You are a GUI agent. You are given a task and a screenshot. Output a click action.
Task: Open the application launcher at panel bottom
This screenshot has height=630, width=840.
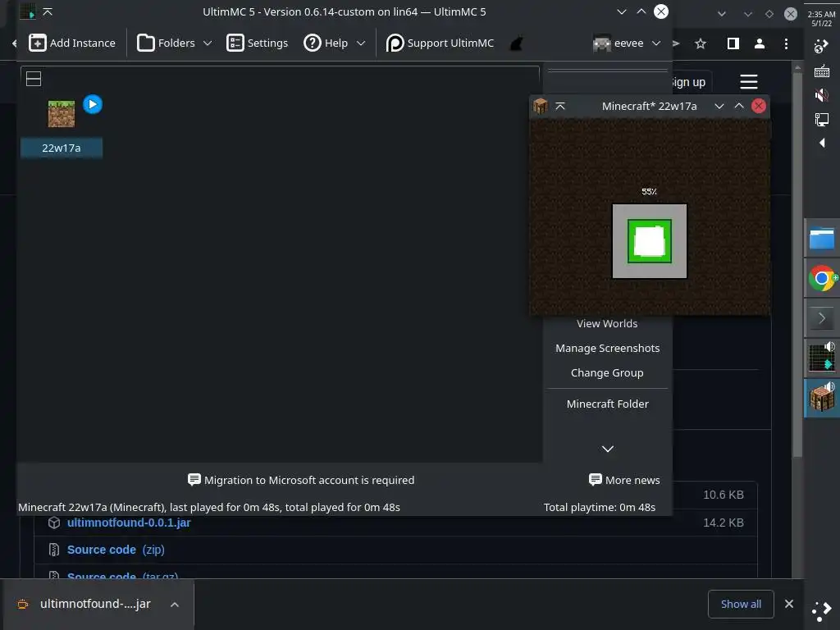point(821,611)
